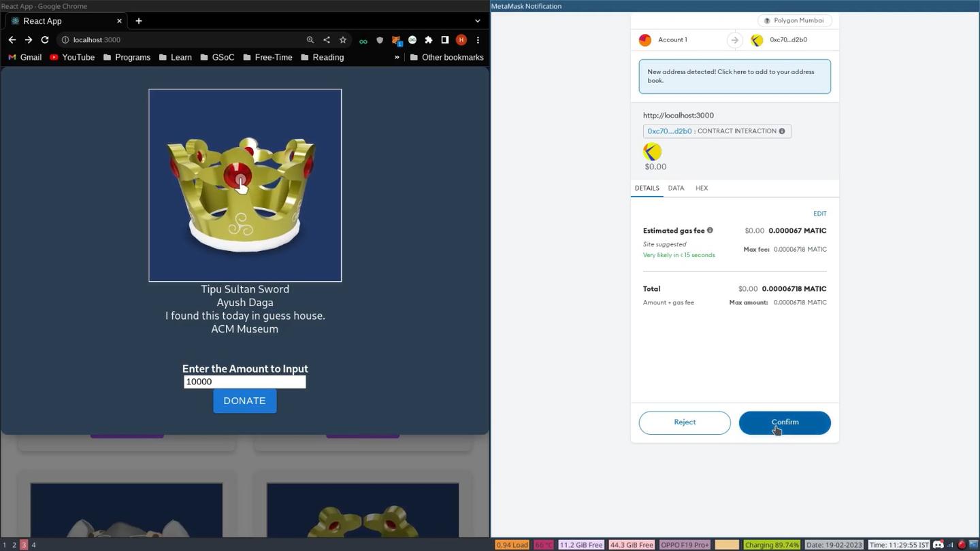Click the MATIC token logo
980x551 pixels.
pyautogui.click(x=652, y=151)
